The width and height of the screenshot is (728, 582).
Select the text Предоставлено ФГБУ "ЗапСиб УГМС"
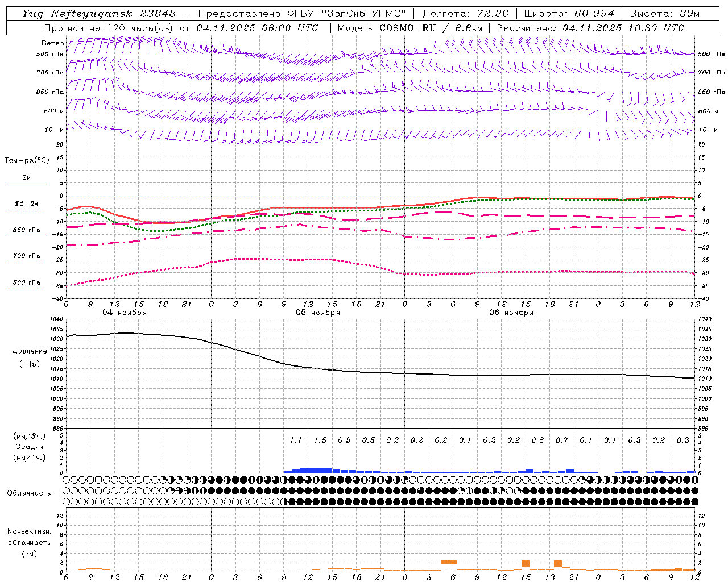pos(301,14)
